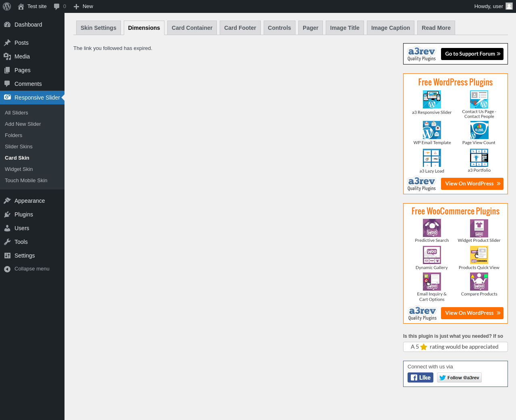Open the Predictive Search plugin icon
The height and width of the screenshot is (420, 516).
[x=432, y=228]
